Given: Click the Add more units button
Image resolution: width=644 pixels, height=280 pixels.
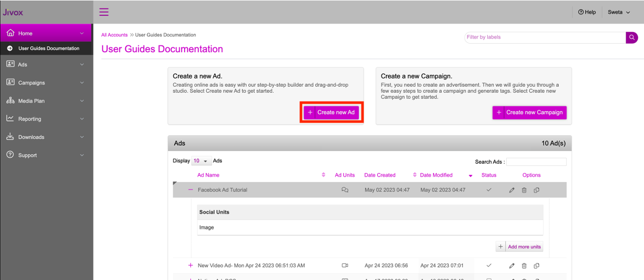Looking at the screenshot, I should click(519, 246).
